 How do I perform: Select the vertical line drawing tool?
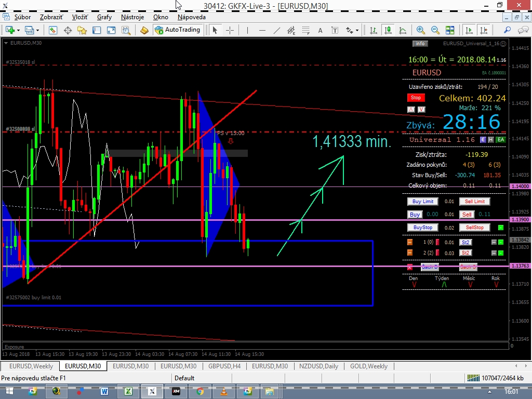[x=247, y=30]
